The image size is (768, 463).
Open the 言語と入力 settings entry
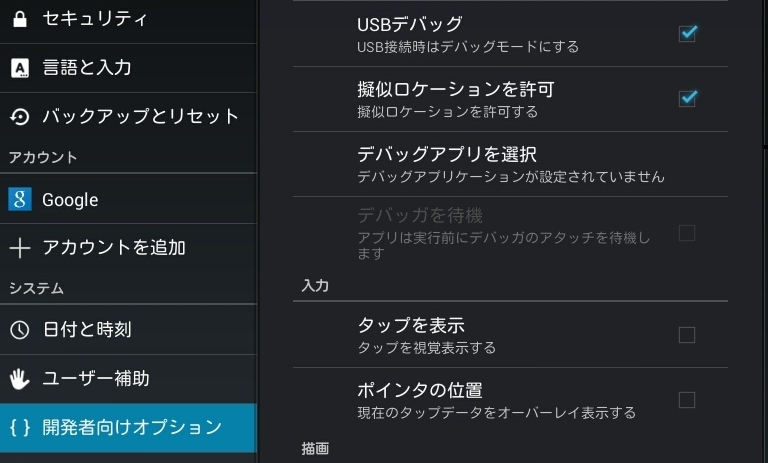(87, 68)
